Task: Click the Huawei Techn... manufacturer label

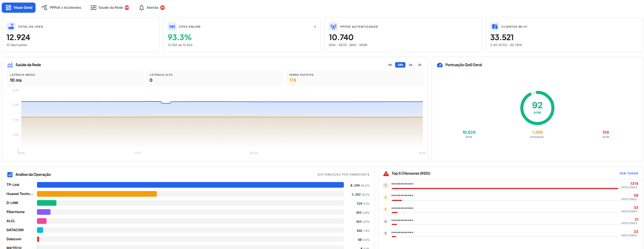Action: [20, 194]
